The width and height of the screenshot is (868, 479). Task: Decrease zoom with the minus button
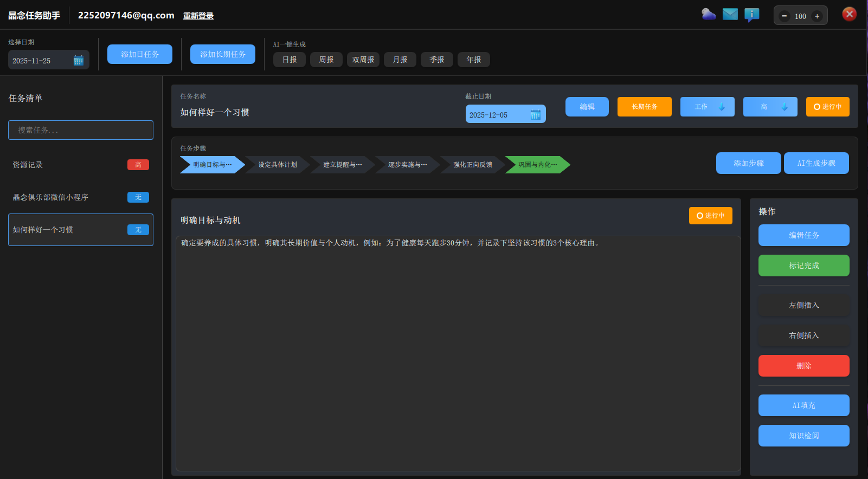coord(784,16)
